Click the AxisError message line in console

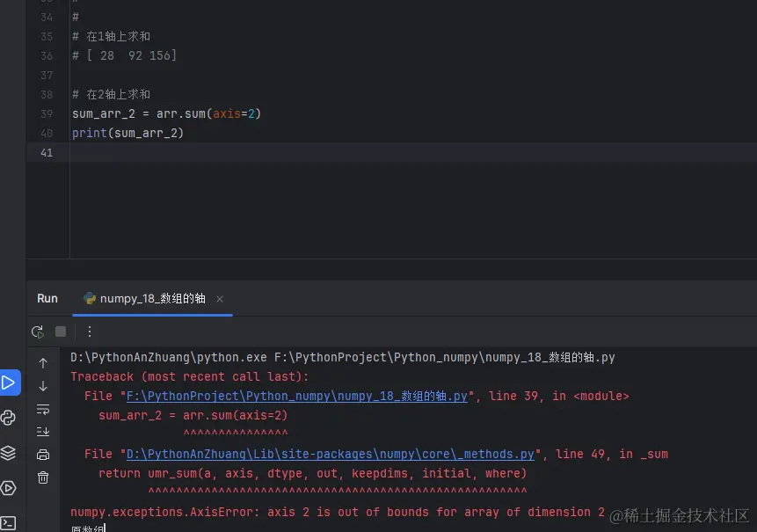click(338, 512)
